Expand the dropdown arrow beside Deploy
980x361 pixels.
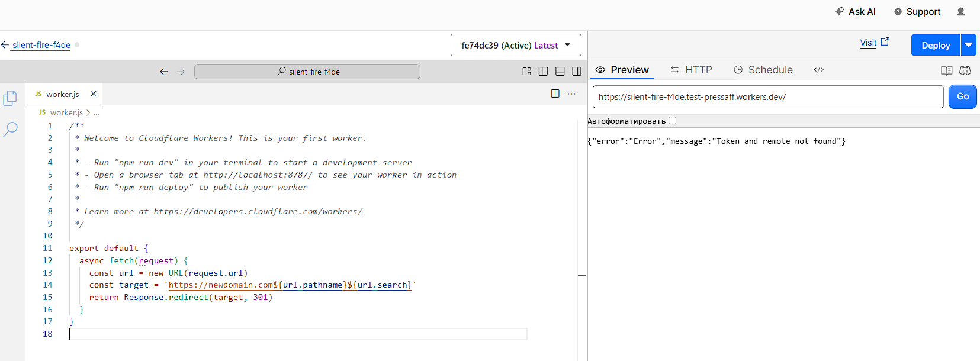pyautogui.click(x=969, y=45)
